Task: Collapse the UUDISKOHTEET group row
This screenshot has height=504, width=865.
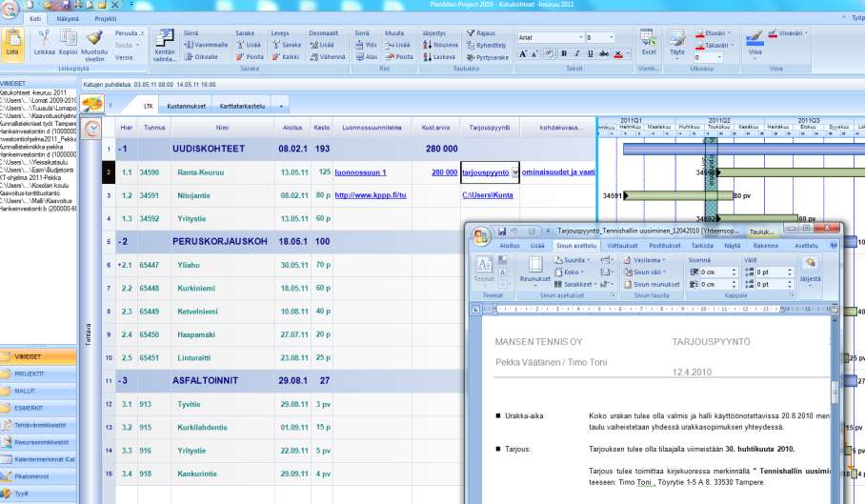Action: (x=120, y=149)
